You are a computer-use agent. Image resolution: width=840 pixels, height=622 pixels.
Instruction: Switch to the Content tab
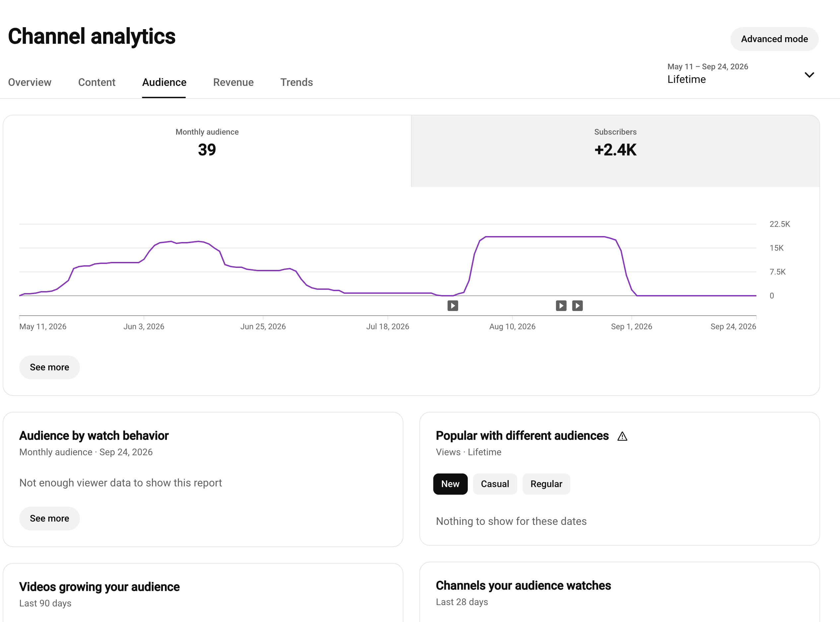97,82
